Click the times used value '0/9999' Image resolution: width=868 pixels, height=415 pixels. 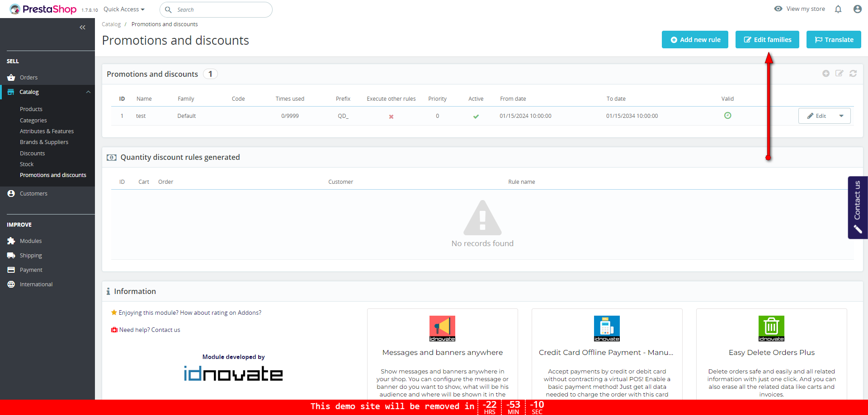(x=290, y=116)
